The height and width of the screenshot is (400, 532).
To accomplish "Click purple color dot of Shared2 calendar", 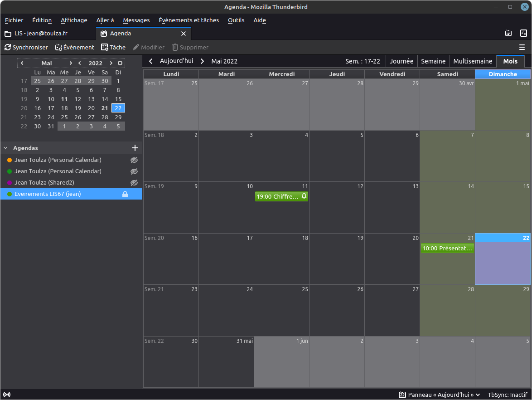I will [10, 183].
